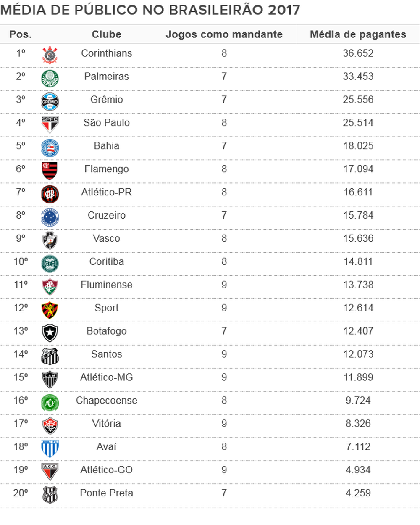
Task: Click the Jogos como mandante header
Action: (224, 34)
